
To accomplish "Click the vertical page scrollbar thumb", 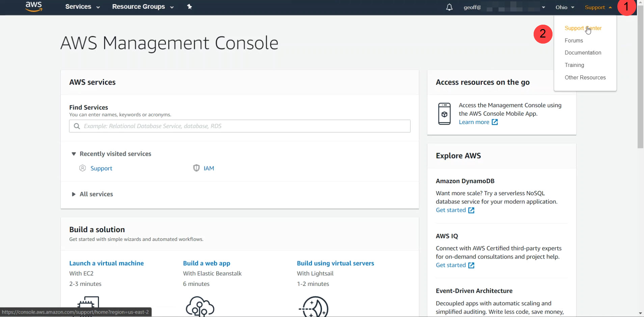I will pyautogui.click(x=640, y=77).
